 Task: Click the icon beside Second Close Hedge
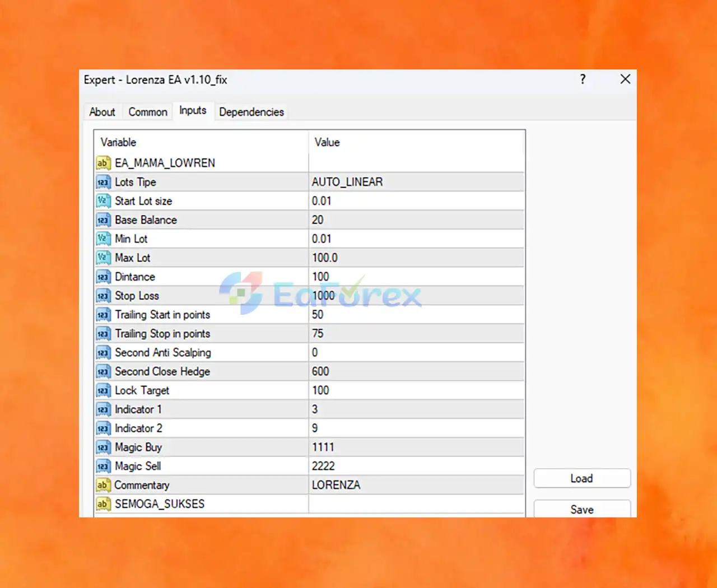(103, 371)
